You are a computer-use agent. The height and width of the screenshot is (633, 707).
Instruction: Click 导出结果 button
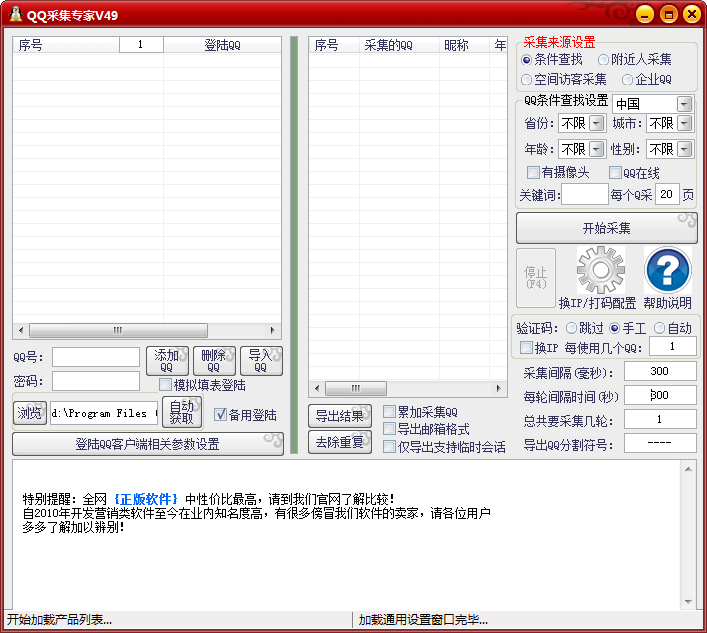point(340,416)
